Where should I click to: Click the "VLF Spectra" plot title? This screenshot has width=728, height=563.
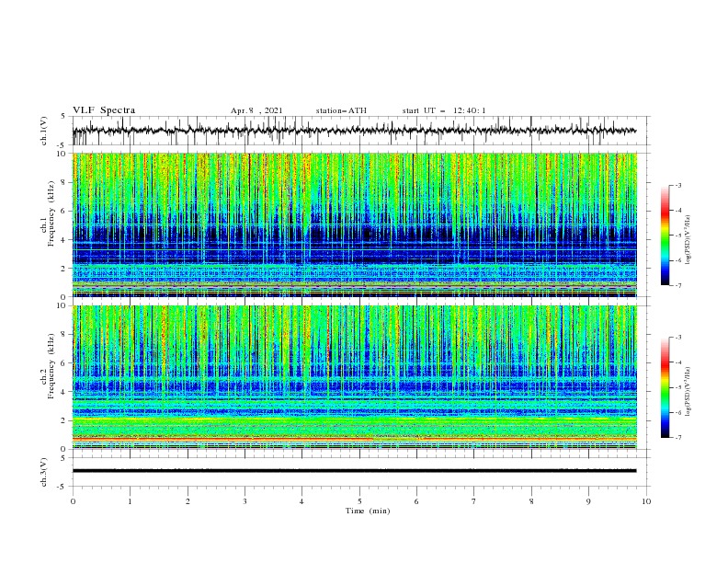click(104, 110)
